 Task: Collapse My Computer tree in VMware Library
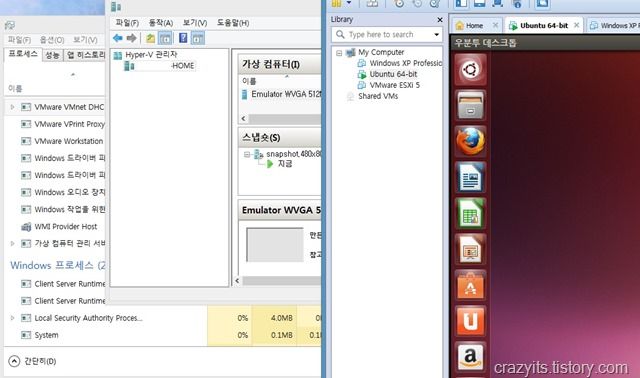[x=339, y=53]
